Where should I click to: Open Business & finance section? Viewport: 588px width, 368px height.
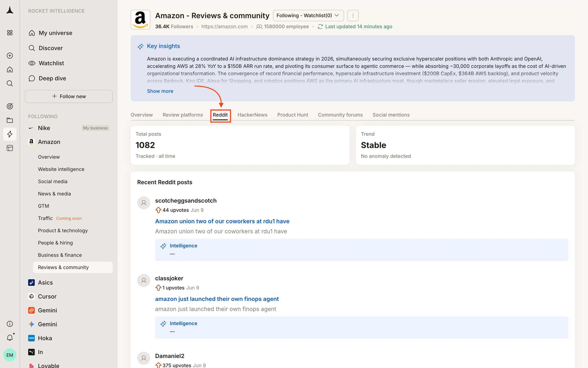click(60, 255)
